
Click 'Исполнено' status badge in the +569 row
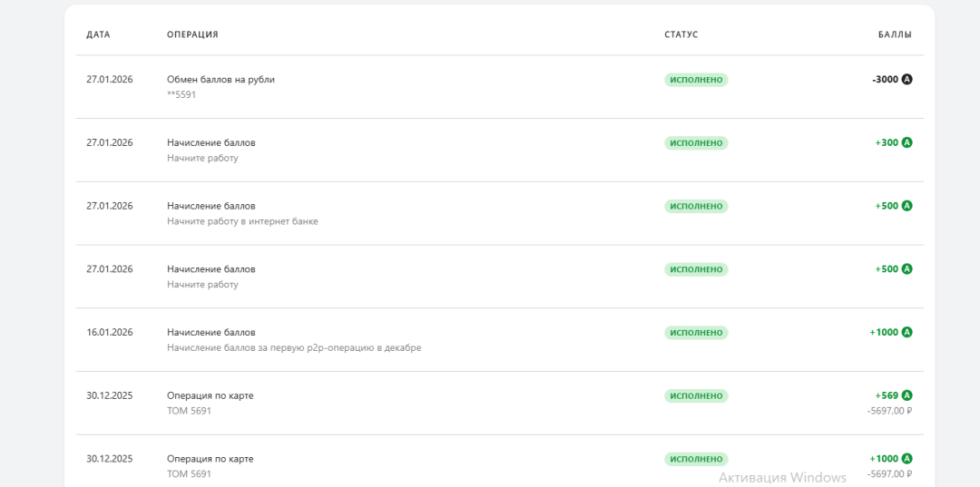pyautogui.click(x=696, y=395)
